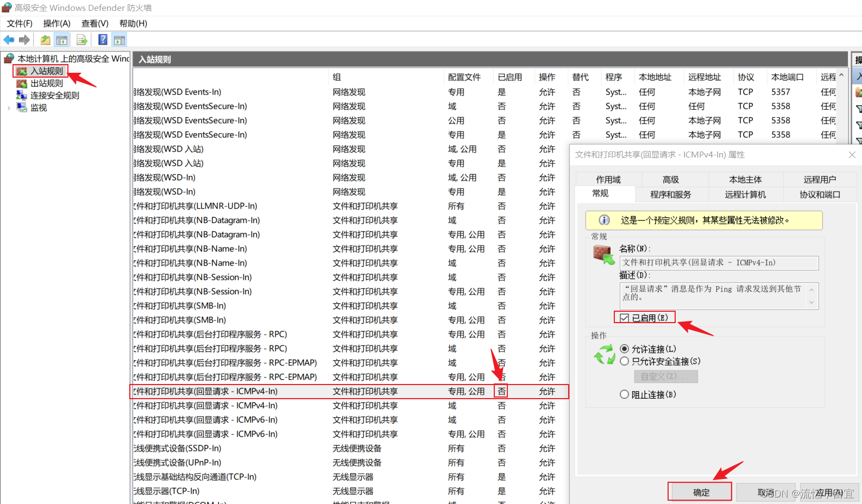Click the firewall globe icon of the root node
Viewport: 862px width, 504px height.
point(9,58)
